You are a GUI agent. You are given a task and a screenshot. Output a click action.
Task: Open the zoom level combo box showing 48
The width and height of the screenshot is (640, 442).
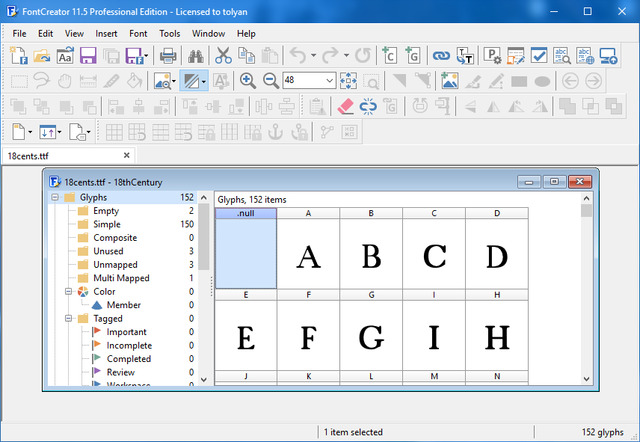pyautogui.click(x=329, y=81)
